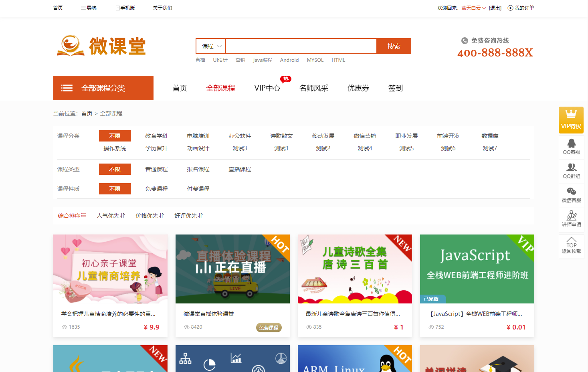The width and height of the screenshot is (588, 372).
Task: Click the 免费课程 badge on the live course card
Action: click(269, 328)
